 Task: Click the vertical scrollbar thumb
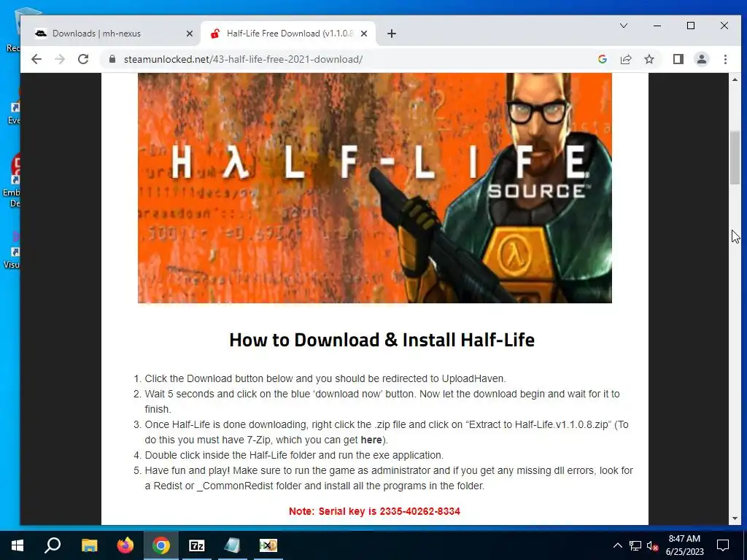click(x=735, y=157)
